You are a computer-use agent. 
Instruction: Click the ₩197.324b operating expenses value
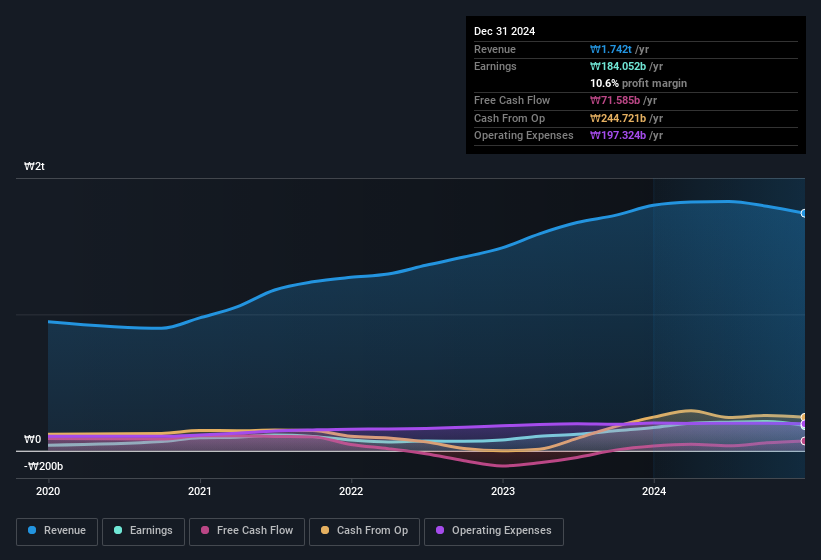tap(618, 135)
